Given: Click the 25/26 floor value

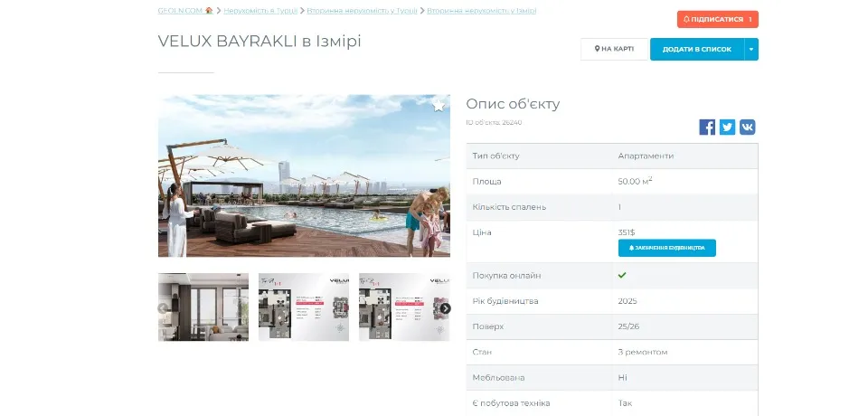Looking at the screenshot, I should coord(628,326).
